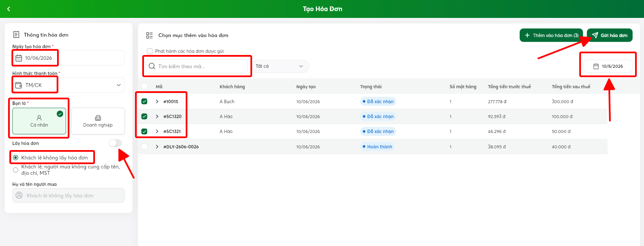This screenshot has width=644, height=246.
Task: Open the TM/CK payment method dropdown
Action: [x=69, y=85]
